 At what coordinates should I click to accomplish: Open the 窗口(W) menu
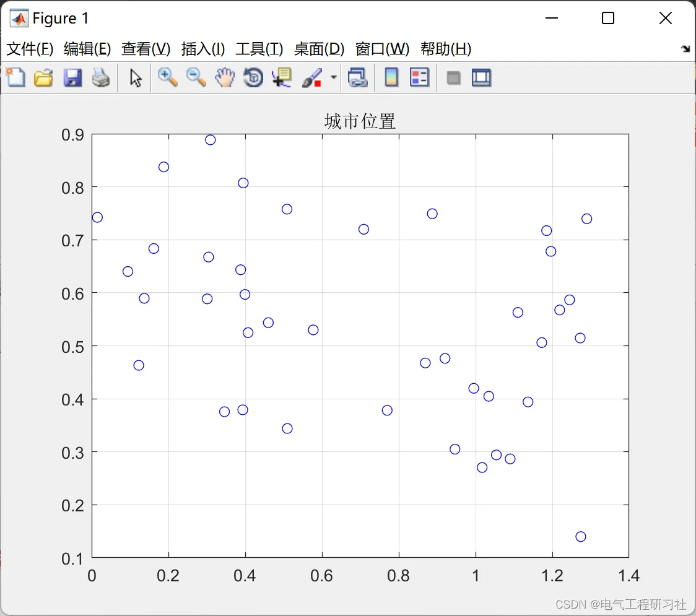382,49
